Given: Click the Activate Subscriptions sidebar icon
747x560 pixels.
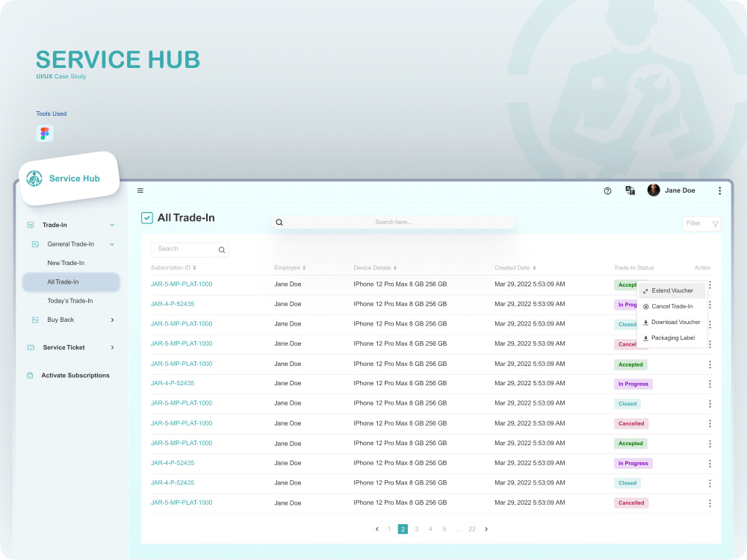Looking at the screenshot, I should pyautogui.click(x=30, y=376).
